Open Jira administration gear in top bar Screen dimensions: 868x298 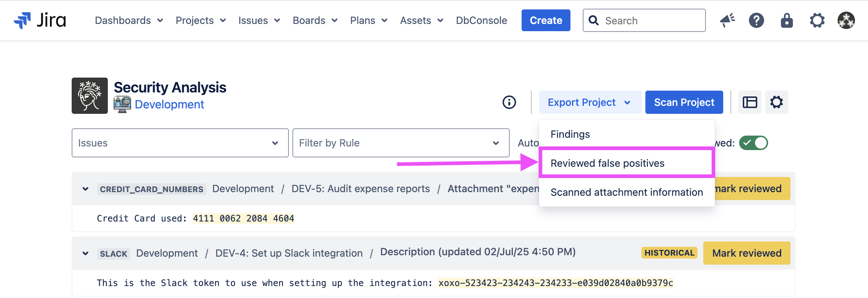pos(817,20)
